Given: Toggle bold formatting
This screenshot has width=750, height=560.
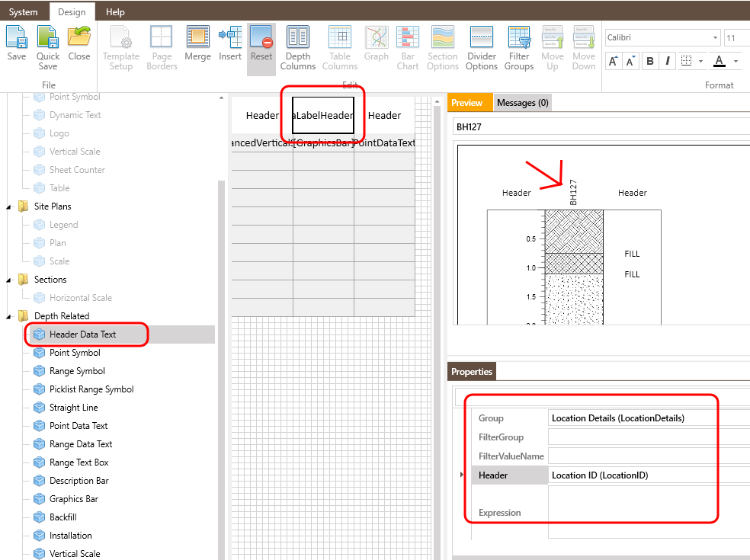Looking at the screenshot, I should pyautogui.click(x=649, y=60).
